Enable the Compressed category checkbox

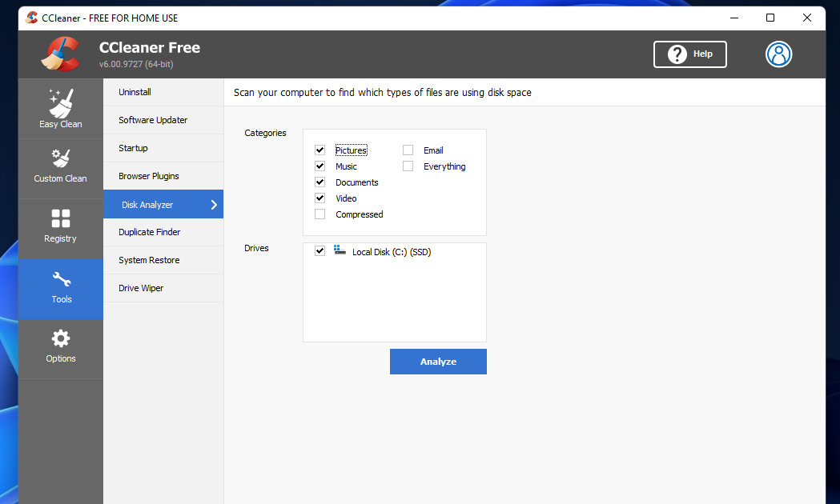click(320, 214)
